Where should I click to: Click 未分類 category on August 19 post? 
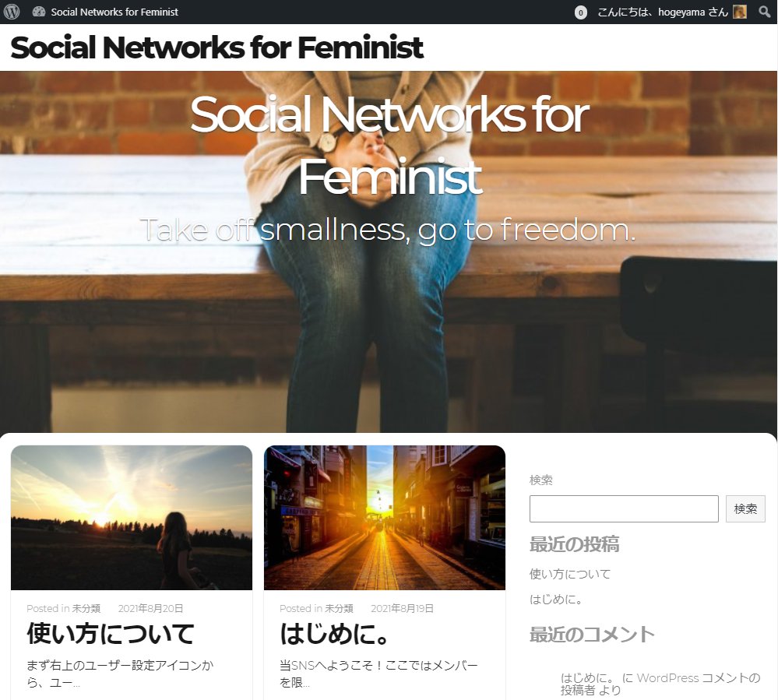click(x=339, y=608)
